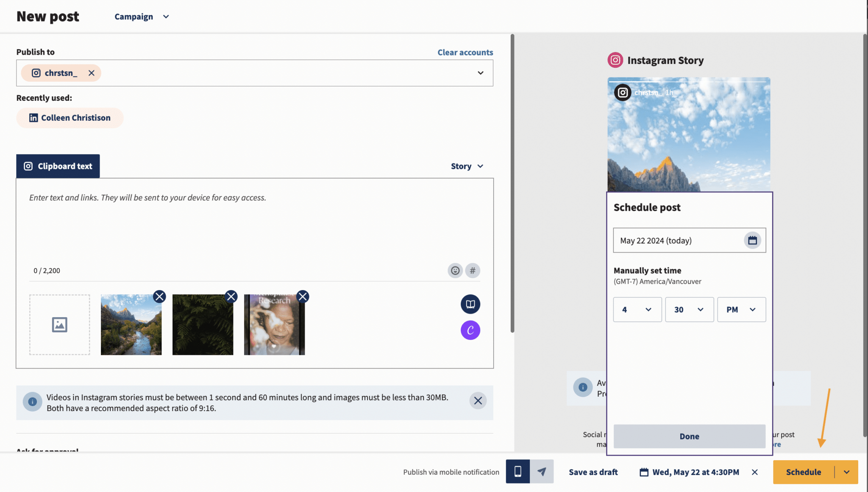Click the Done button in Schedule post
The width and height of the screenshot is (868, 492).
tap(689, 436)
